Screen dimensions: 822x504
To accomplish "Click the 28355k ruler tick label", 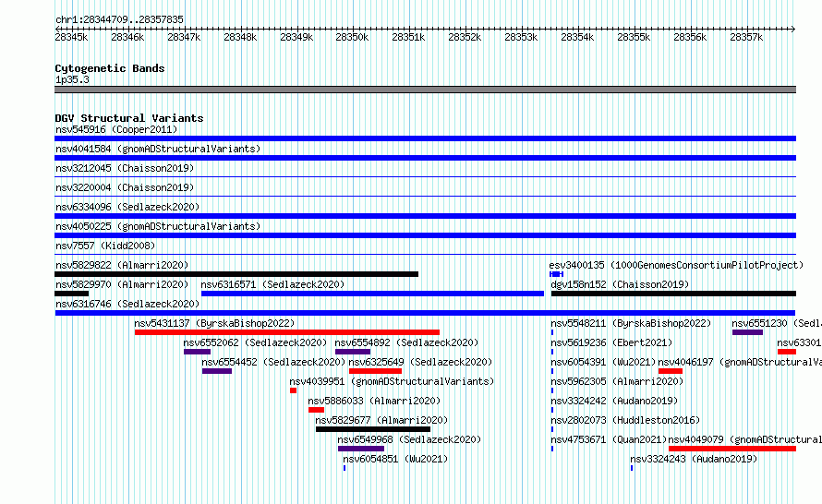I will click(x=634, y=37).
